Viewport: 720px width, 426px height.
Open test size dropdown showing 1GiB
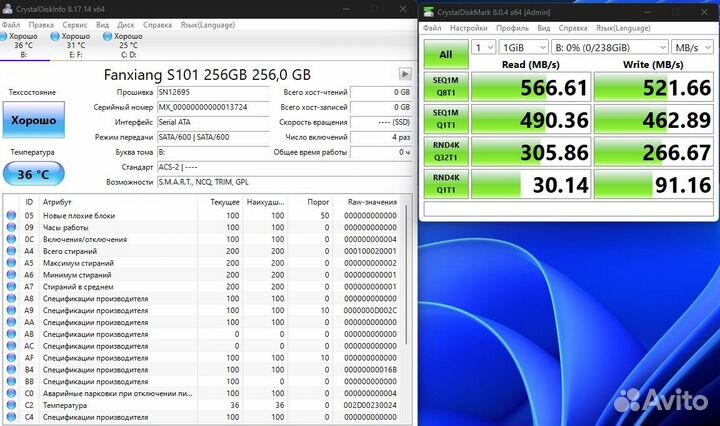coord(523,47)
